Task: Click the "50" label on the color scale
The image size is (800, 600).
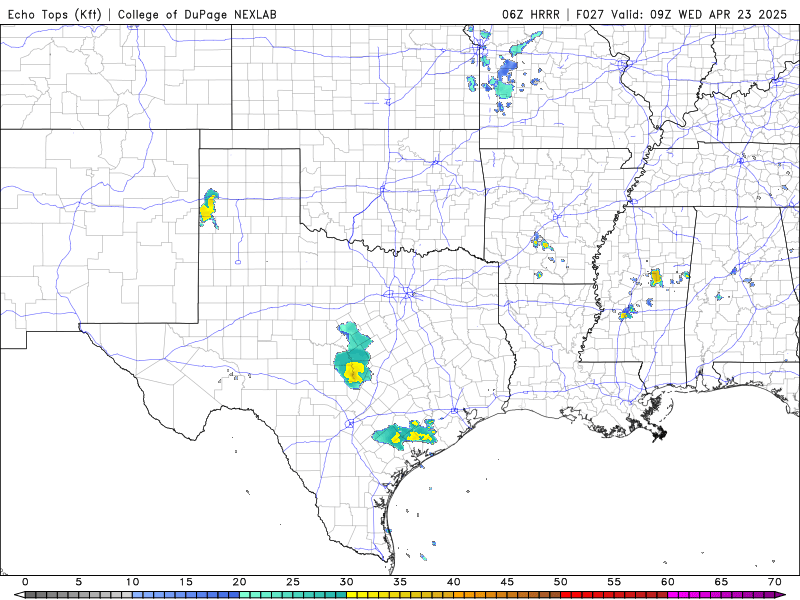Action: 561,582
